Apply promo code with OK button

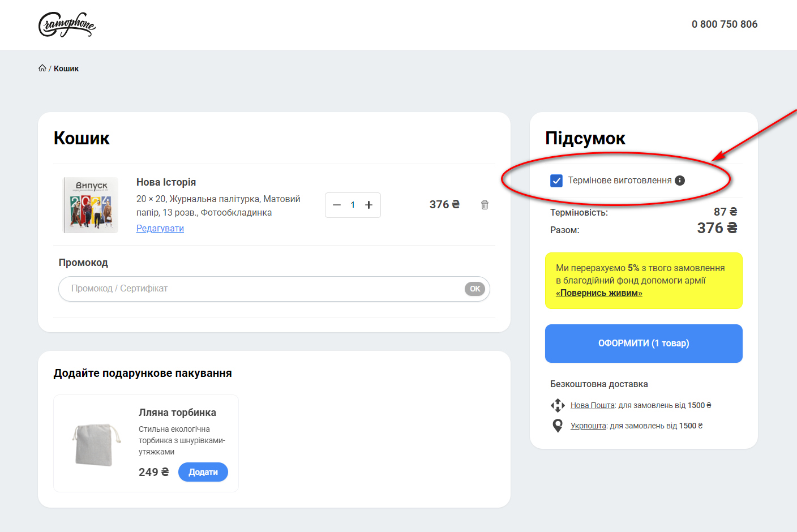click(475, 289)
